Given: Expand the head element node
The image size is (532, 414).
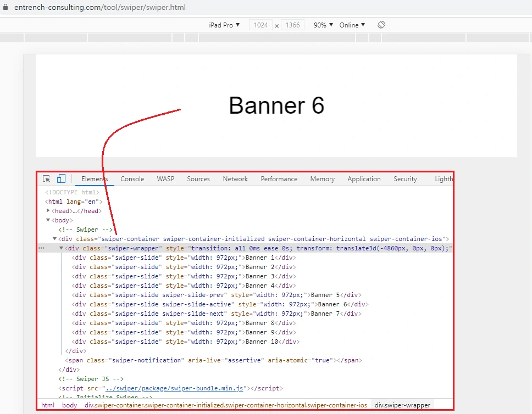Looking at the screenshot, I should point(48,210).
